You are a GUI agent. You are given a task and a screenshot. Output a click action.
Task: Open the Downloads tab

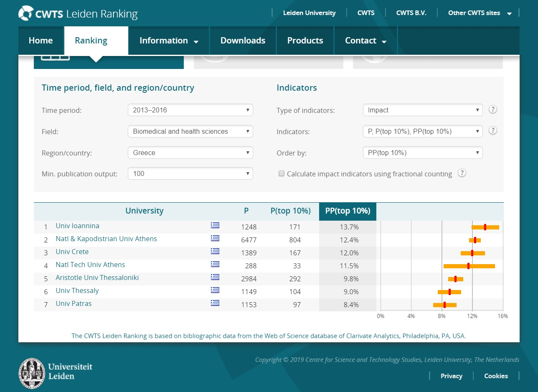[x=243, y=41]
